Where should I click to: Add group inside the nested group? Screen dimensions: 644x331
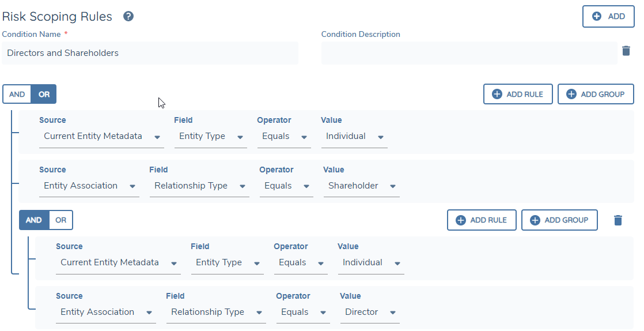pos(559,220)
